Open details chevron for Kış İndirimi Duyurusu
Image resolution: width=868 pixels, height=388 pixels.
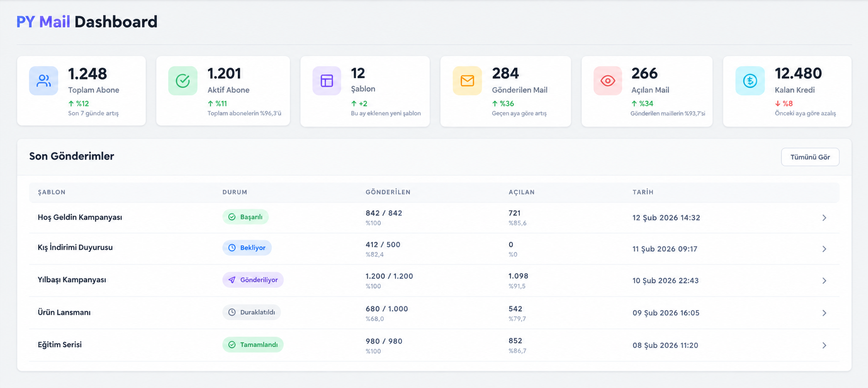(x=824, y=249)
